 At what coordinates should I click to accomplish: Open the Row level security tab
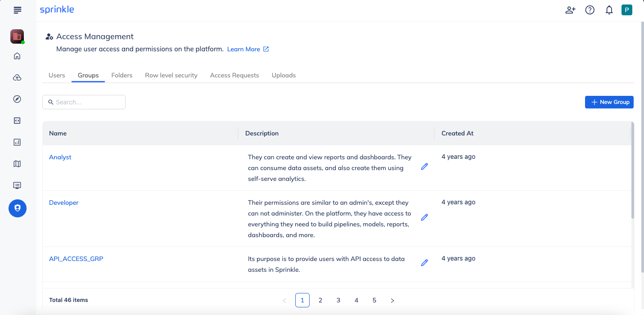[171, 75]
